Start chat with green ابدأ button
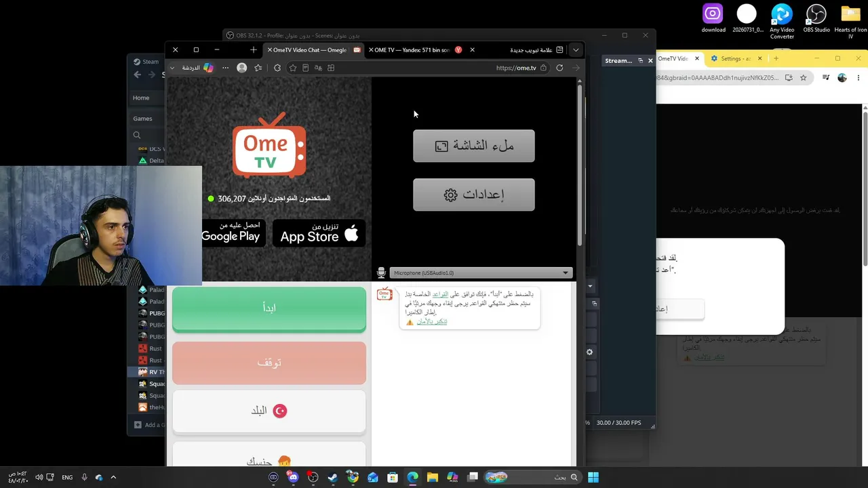Image resolution: width=868 pixels, height=488 pixels. coord(269,308)
